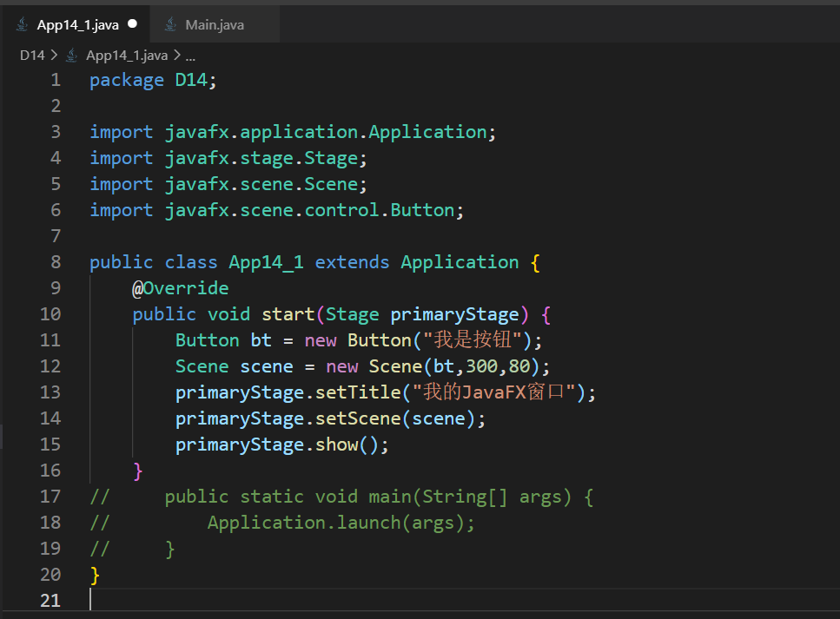Click line number 21 in gutter
The height and width of the screenshot is (619, 840).
coord(50,601)
